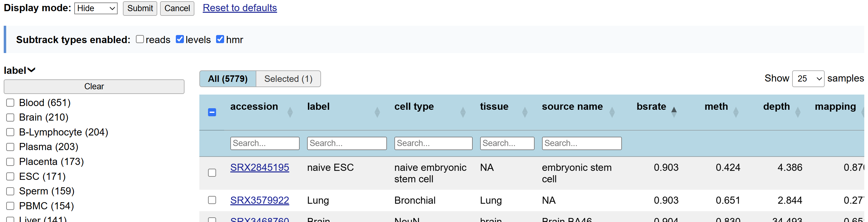Focus the accession search field
This screenshot has height=222, width=868.
tap(266, 144)
